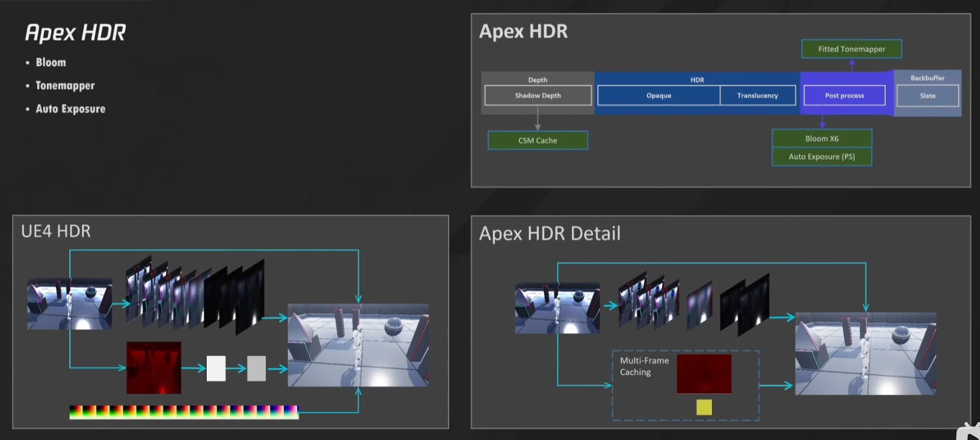Click the Fitted Tonemapper box

851,49
